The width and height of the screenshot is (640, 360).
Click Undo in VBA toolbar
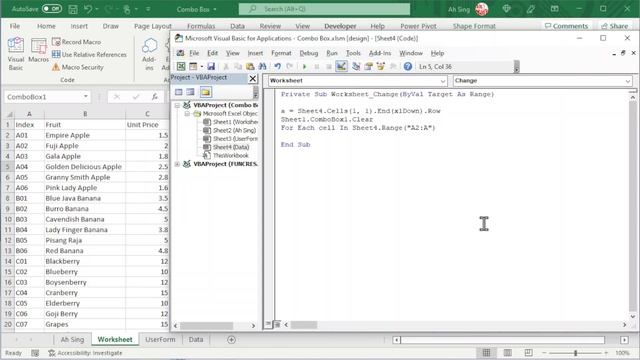point(278,66)
